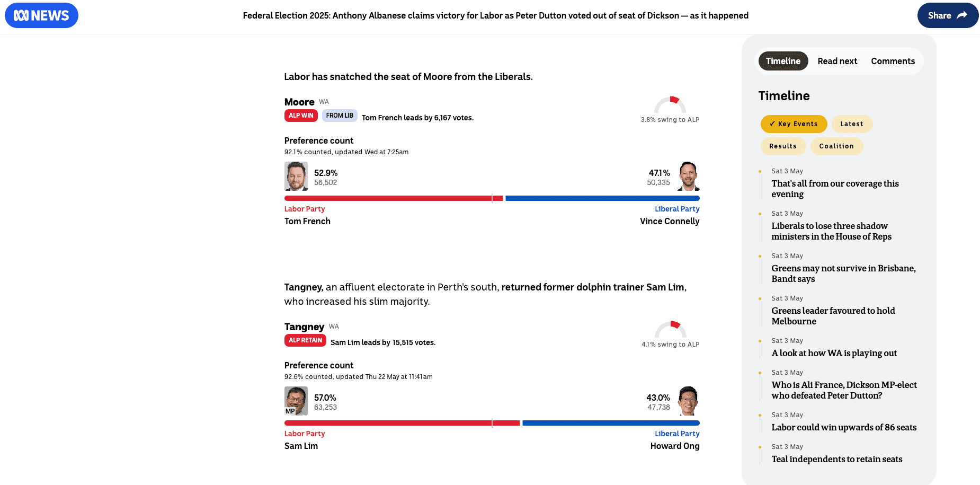This screenshot has height=485, width=980.
Task: Open 'Greens leader favoured to hold Melbourne'
Action: click(x=833, y=316)
